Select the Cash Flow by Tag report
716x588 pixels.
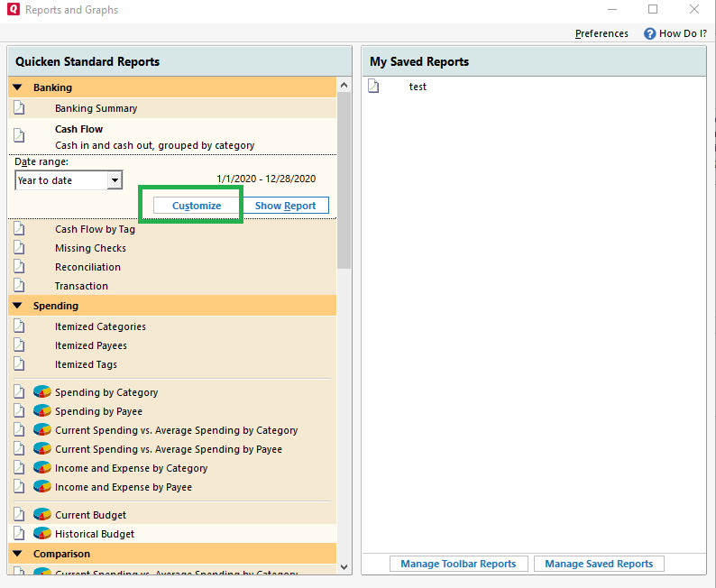pos(95,229)
